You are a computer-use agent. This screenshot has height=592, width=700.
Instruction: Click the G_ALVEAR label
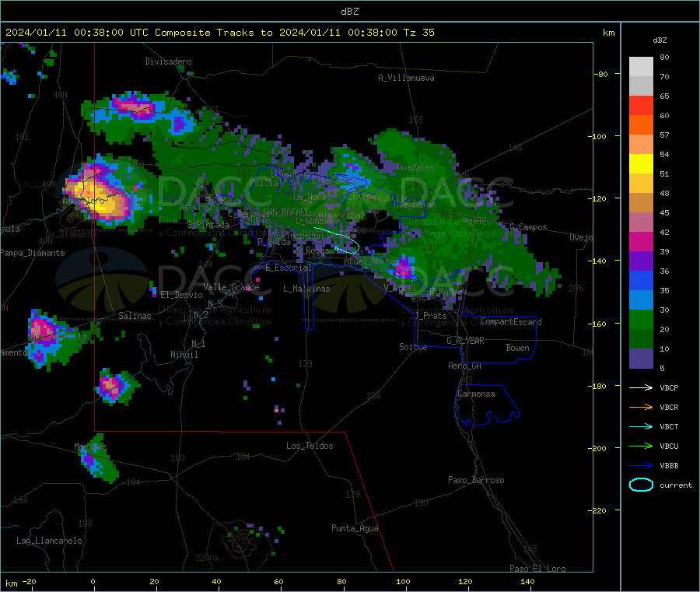click(x=465, y=341)
